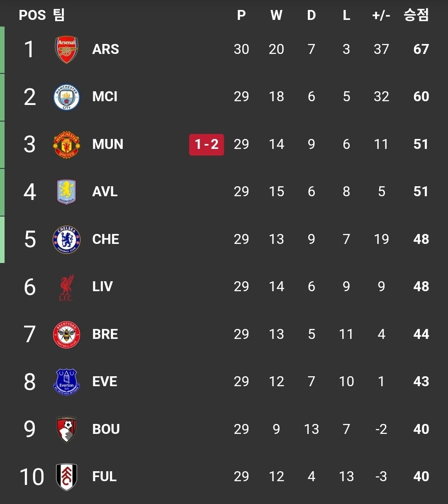The image size is (448, 504).
Task: Select the Liverpool L.F.C. logo
Action: tap(66, 287)
